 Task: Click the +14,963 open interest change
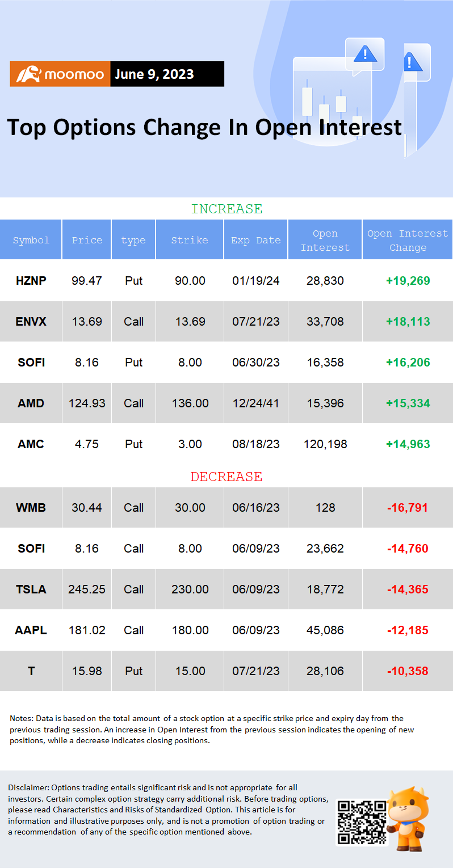click(x=408, y=444)
